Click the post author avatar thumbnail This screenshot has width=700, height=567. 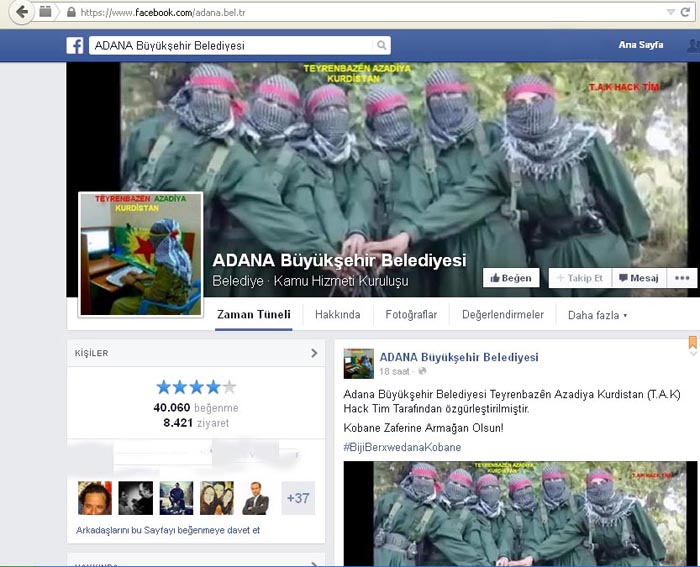pyautogui.click(x=358, y=364)
